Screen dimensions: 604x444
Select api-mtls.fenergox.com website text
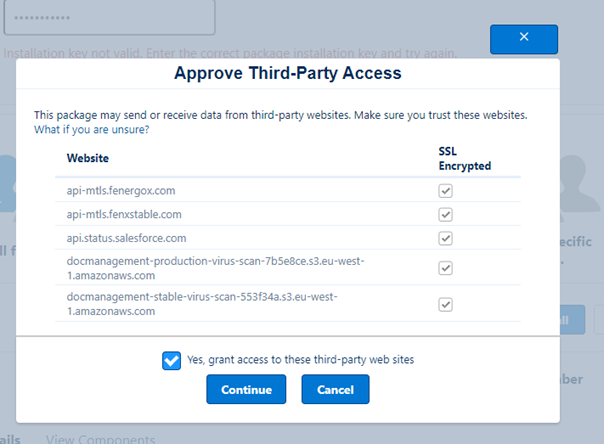pos(121,191)
